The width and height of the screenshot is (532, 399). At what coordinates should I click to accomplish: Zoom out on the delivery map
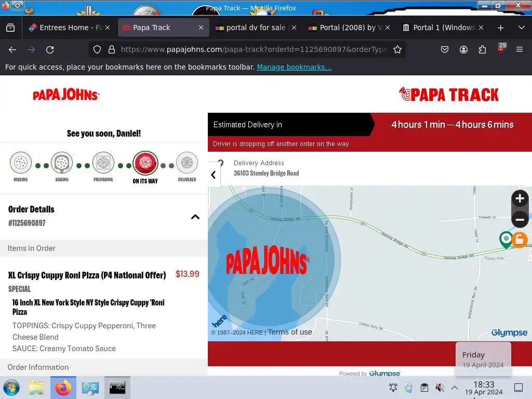click(520, 220)
